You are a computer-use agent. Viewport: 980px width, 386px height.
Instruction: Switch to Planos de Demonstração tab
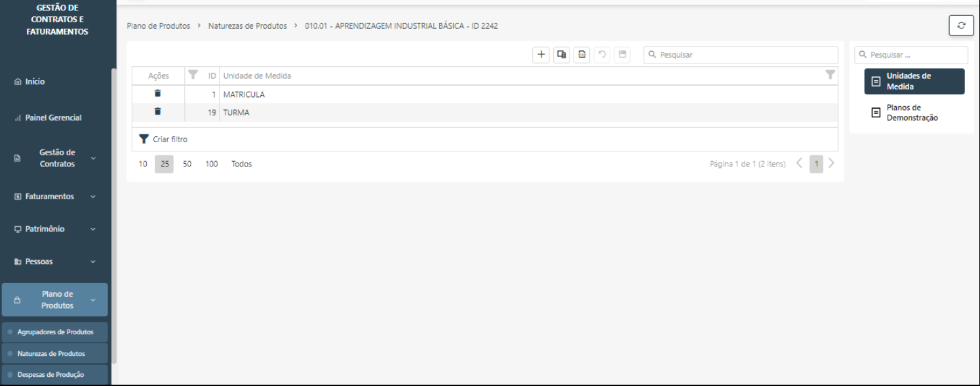pos(911,113)
